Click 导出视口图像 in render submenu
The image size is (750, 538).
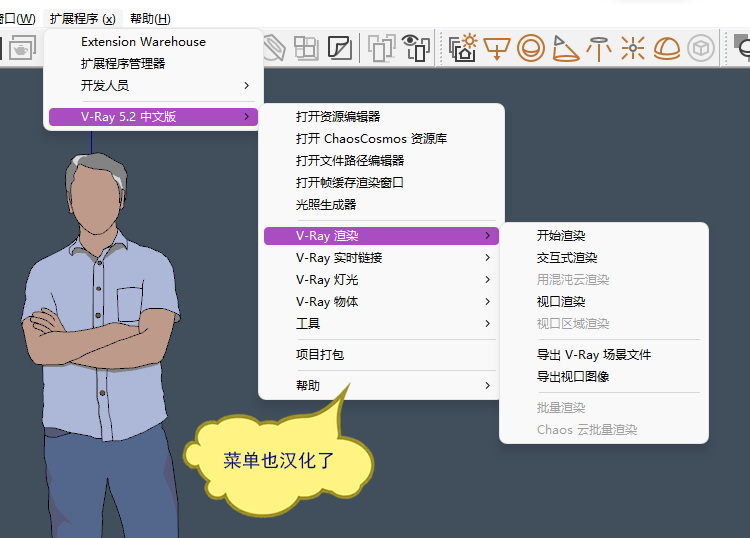pyautogui.click(x=604, y=377)
